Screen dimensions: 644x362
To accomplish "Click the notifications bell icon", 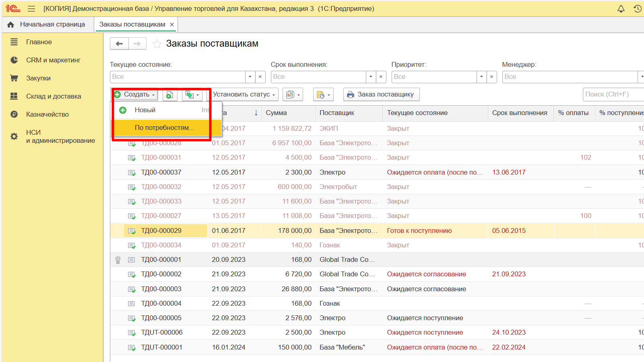I will [621, 8].
